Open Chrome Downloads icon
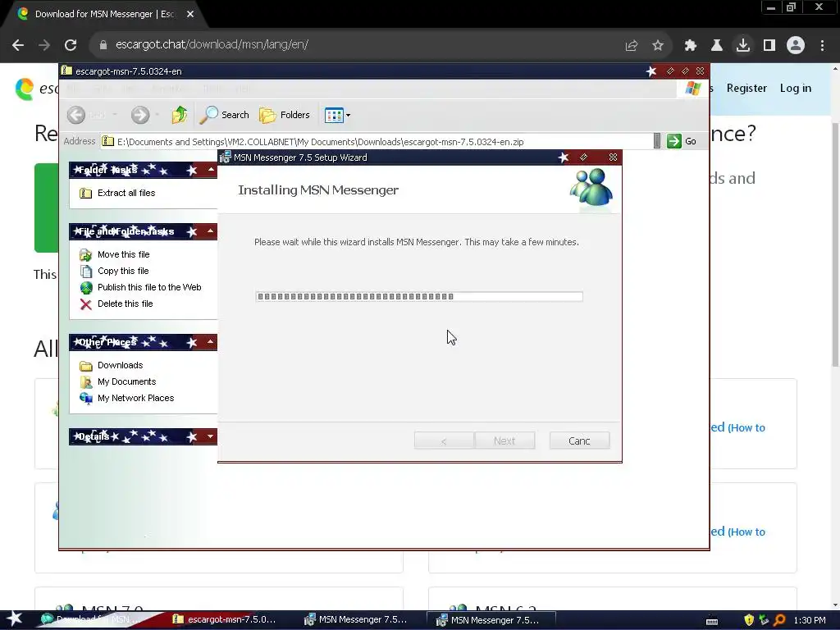 (x=743, y=46)
